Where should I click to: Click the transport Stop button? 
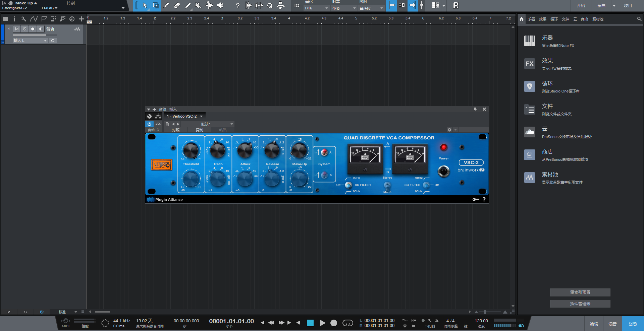tap(310, 323)
